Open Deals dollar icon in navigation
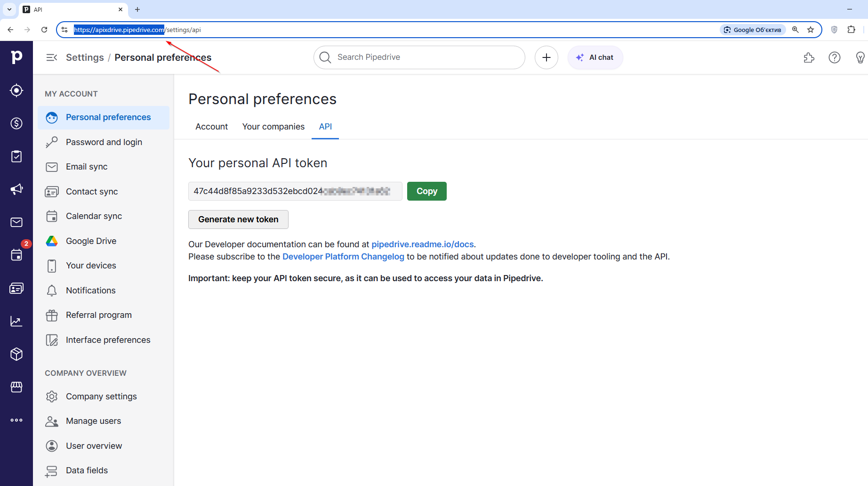 [x=16, y=123]
